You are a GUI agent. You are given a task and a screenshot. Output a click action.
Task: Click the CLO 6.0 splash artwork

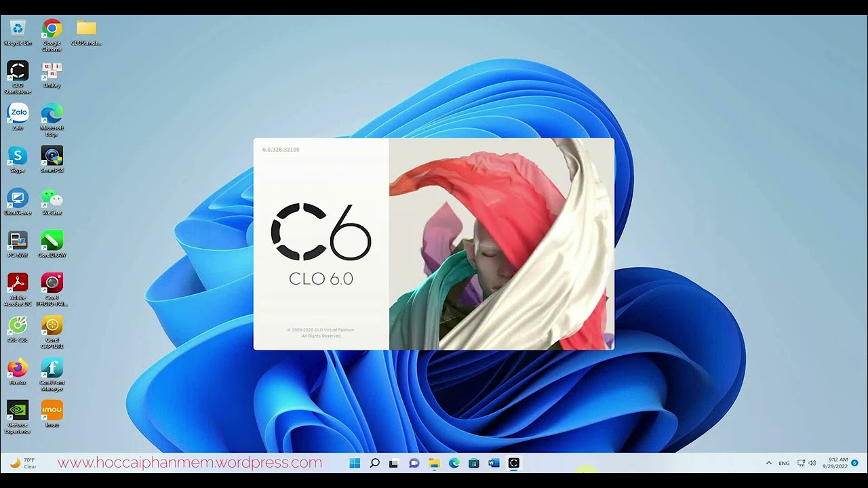coord(502,244)
